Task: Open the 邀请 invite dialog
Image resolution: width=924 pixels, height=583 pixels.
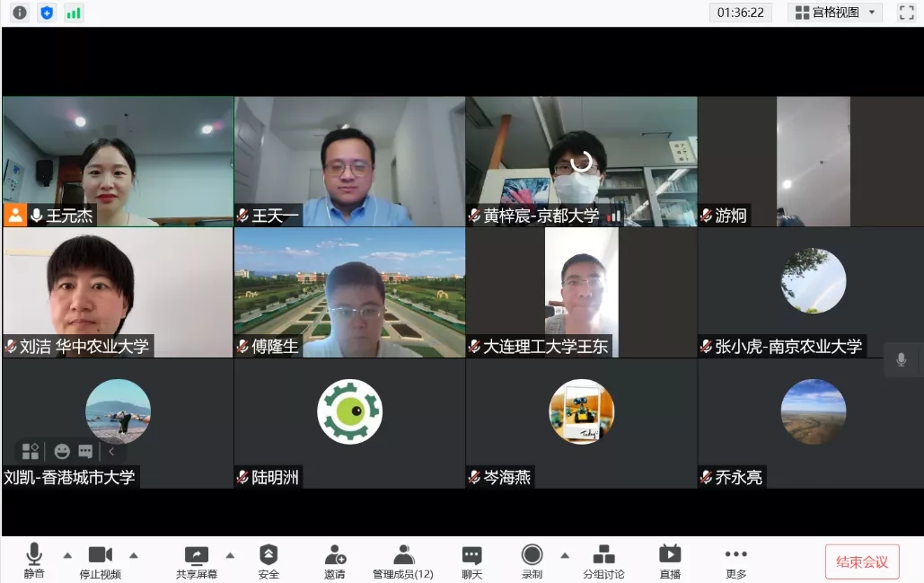Action: point(335,561)
